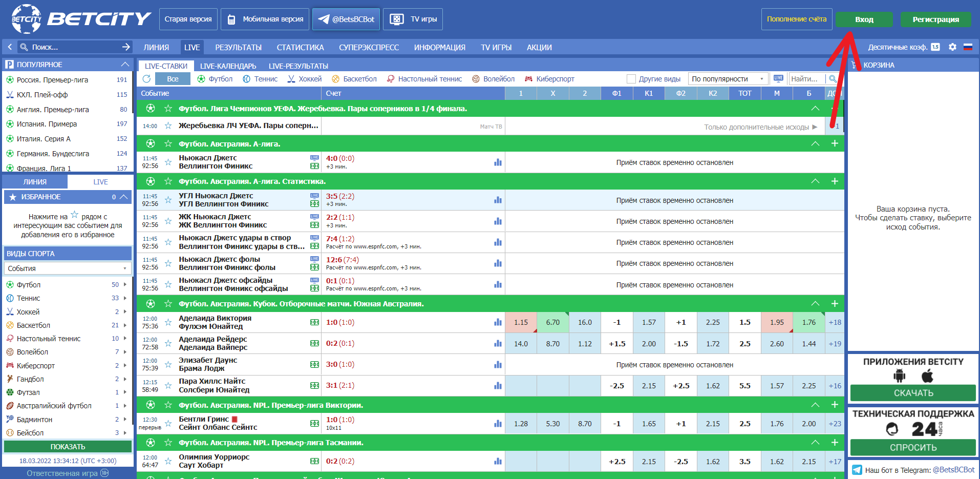Open Telegram bot @BetsBCBot button

pyautogui.click(x=346, y=19)
